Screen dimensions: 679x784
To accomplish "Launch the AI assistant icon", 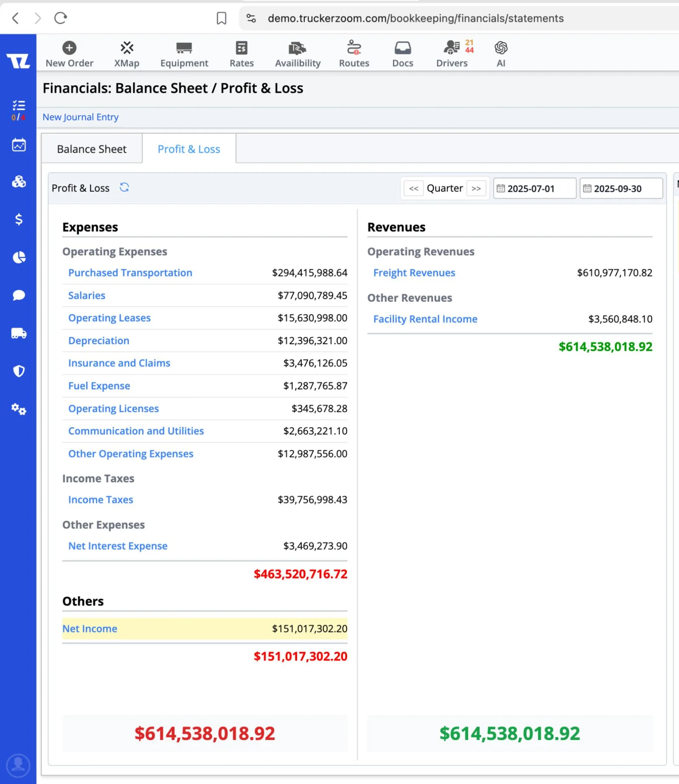I will tap(501, 48).
